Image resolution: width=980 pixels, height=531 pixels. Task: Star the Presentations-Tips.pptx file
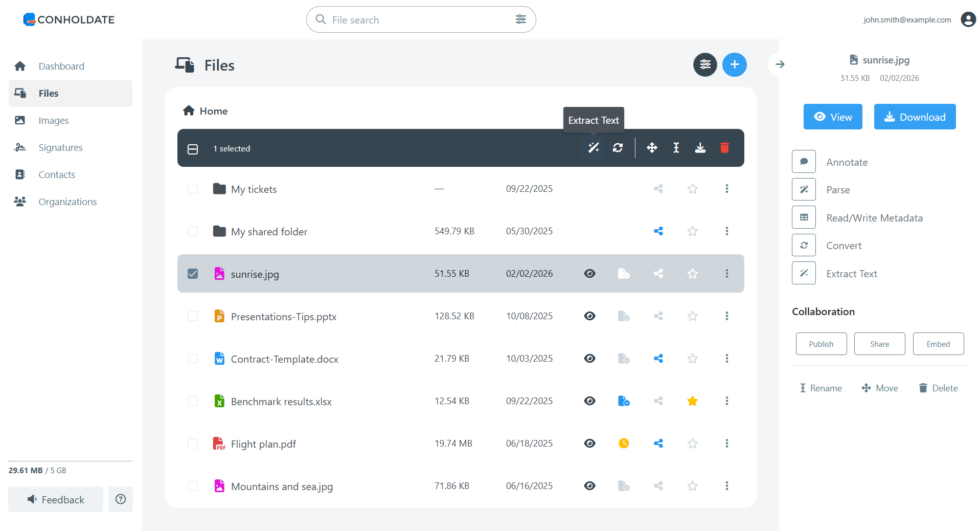tap(693, 316)
